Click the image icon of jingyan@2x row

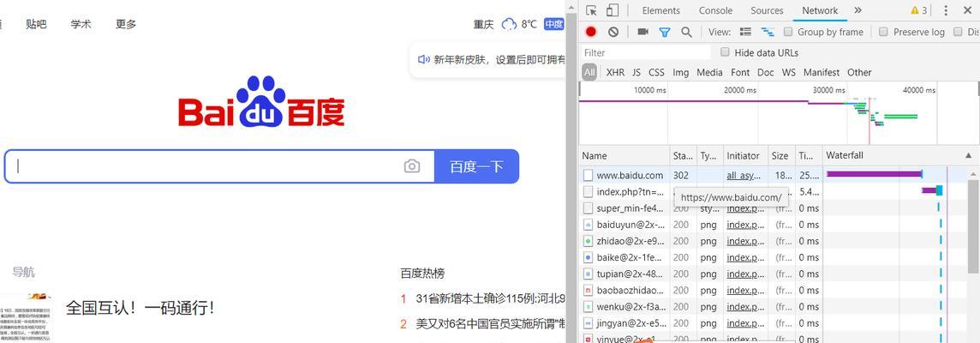pos(588,323)
